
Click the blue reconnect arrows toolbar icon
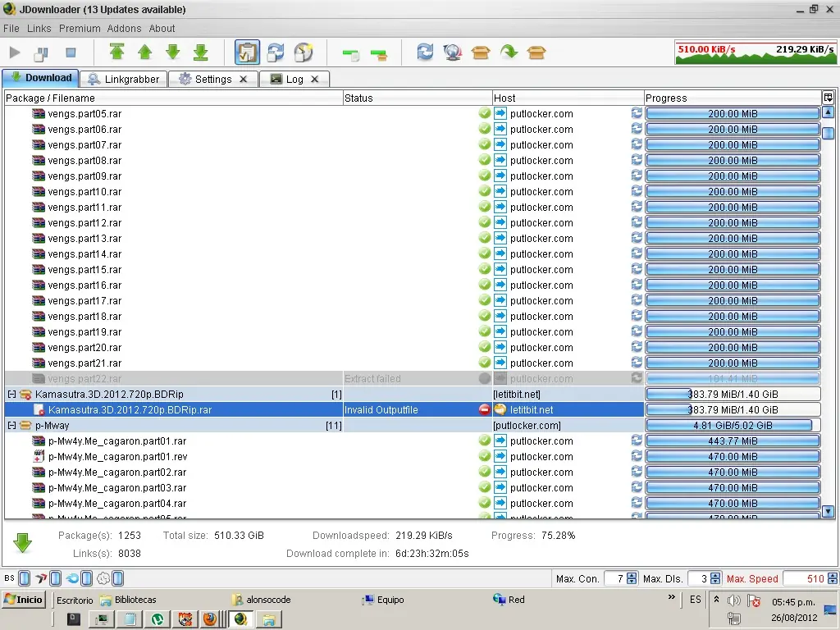(x=425, y=52)
